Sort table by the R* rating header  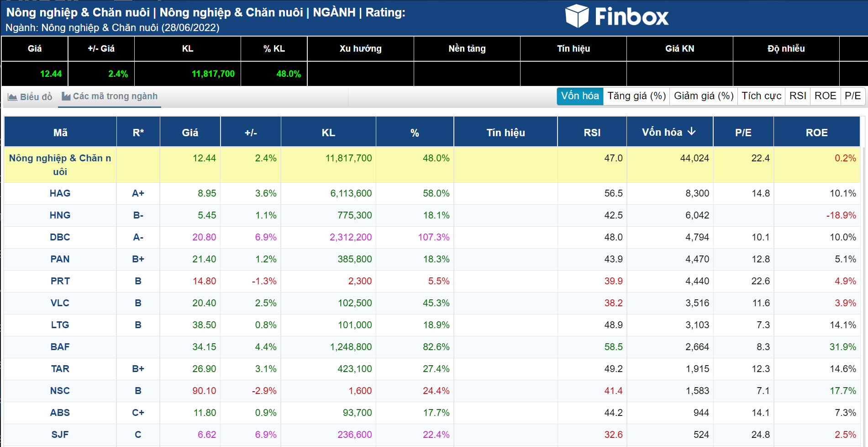[138, 133]
